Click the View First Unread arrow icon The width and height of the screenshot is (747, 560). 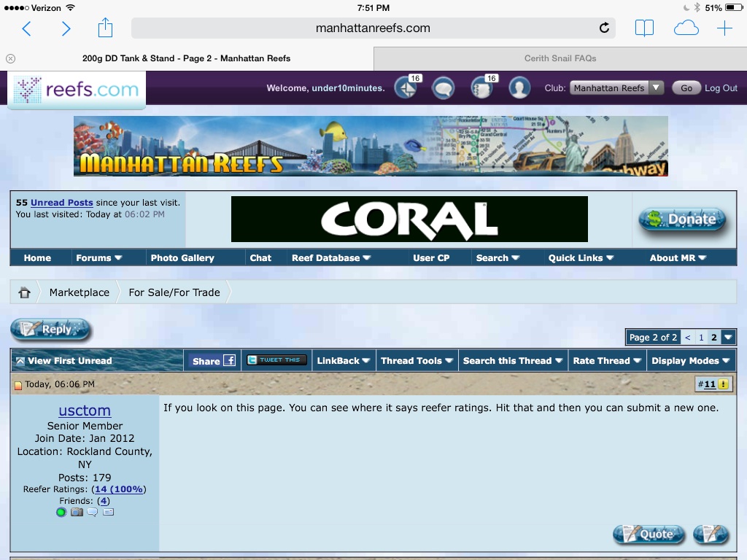click(x=20, y=362)
